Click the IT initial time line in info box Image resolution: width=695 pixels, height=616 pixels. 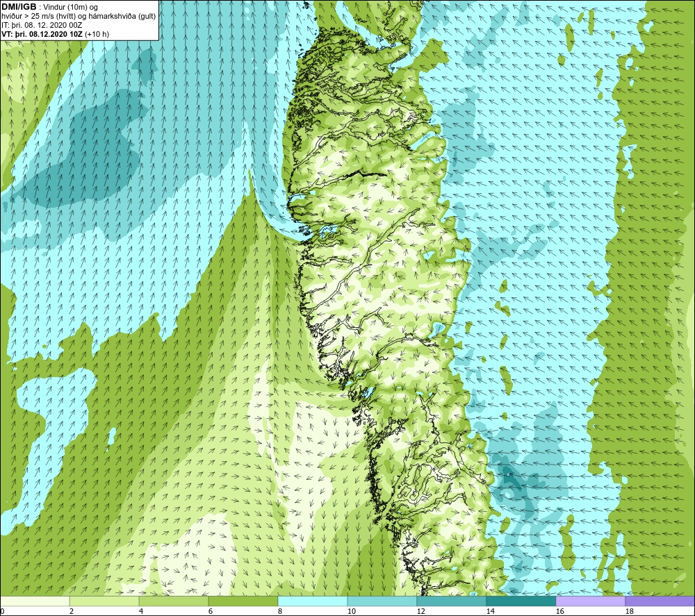(x=42, y=25)
